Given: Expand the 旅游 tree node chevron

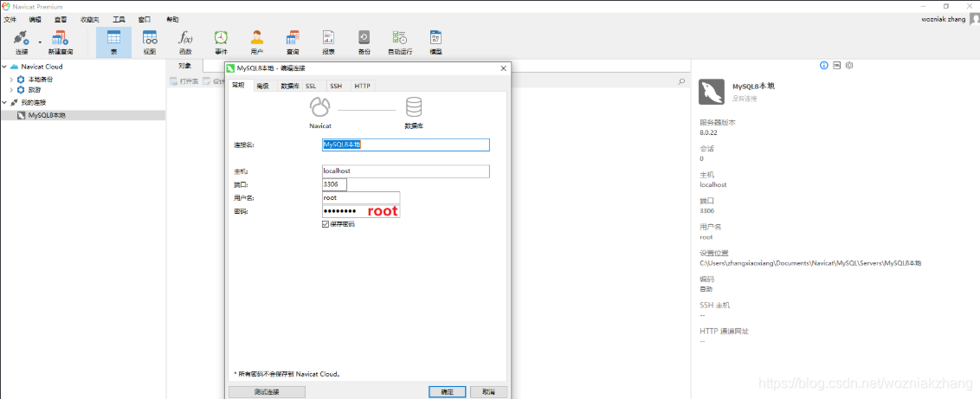Looking at the screenshot, I should (11, 90).
